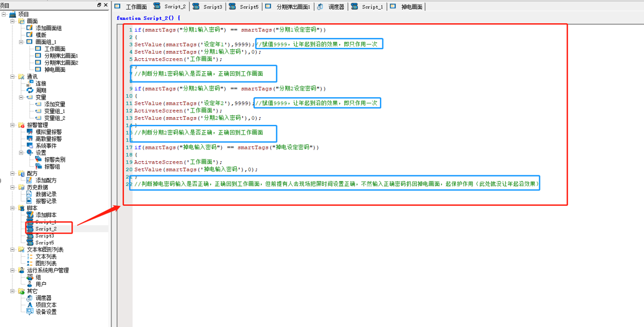Image resolution: width=644 pixels, height=327 pixels.
Task: Select Script_2 in the project tree
Action: coord(45,229)
